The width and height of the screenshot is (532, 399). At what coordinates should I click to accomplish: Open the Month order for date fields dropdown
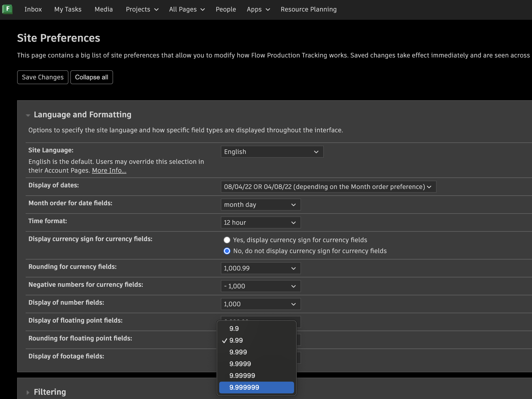pyautogui.click(x=260, y=204)
